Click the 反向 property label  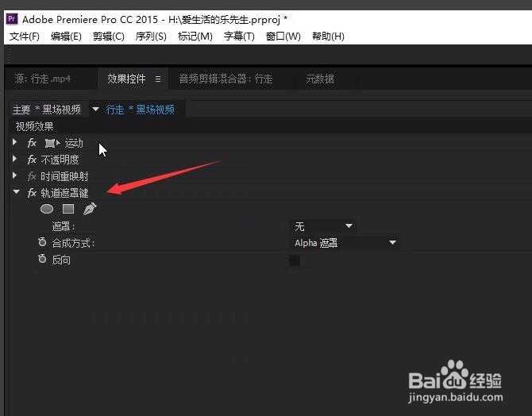[61, 260]
